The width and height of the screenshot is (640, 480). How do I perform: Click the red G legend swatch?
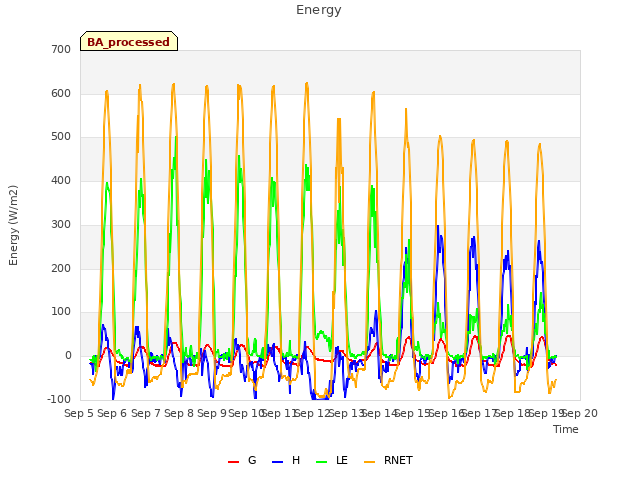pyautogui.click(x=233, y=462)
